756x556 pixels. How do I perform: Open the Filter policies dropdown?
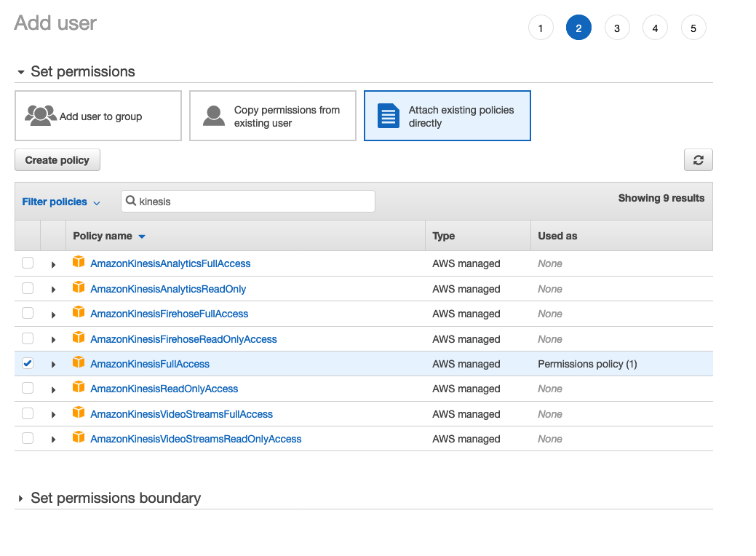pos(61,201)
